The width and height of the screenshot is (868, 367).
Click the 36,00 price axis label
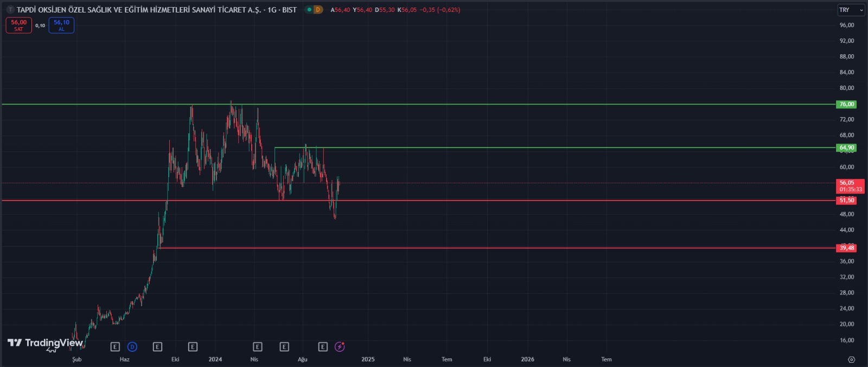click(846, 261)
